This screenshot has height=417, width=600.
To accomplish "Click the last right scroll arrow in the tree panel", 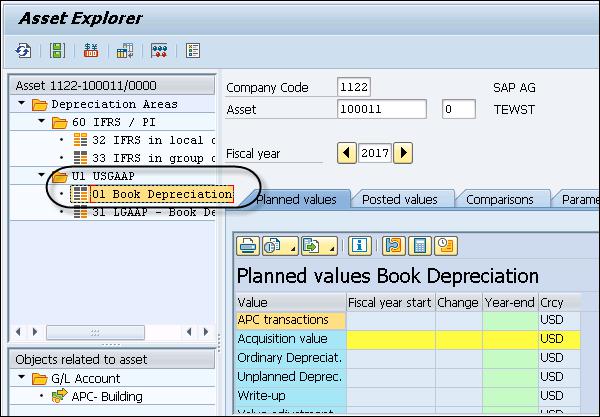I will (x=206, y=332).
